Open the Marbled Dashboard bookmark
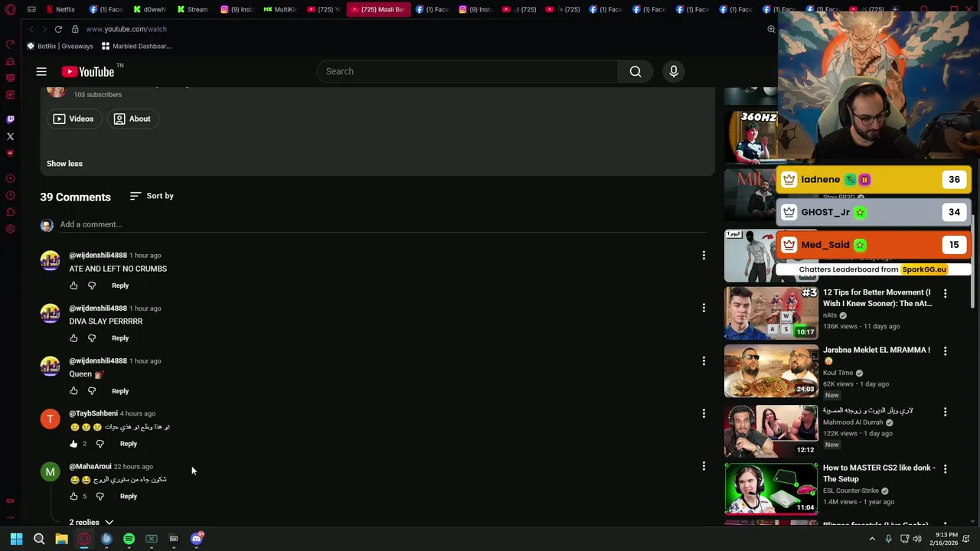Image resolution: width=980 pixels, height=551 pixels. [136, 46]
